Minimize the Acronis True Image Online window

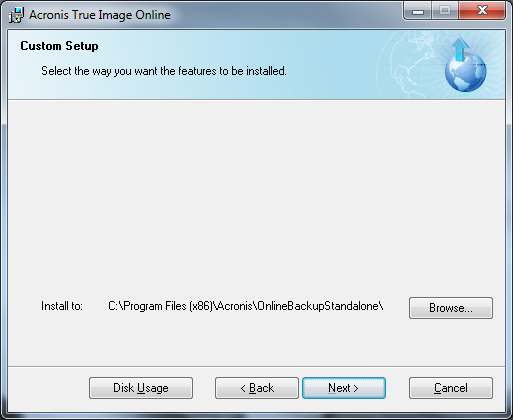pyautogui.click(x=418, y=11)
